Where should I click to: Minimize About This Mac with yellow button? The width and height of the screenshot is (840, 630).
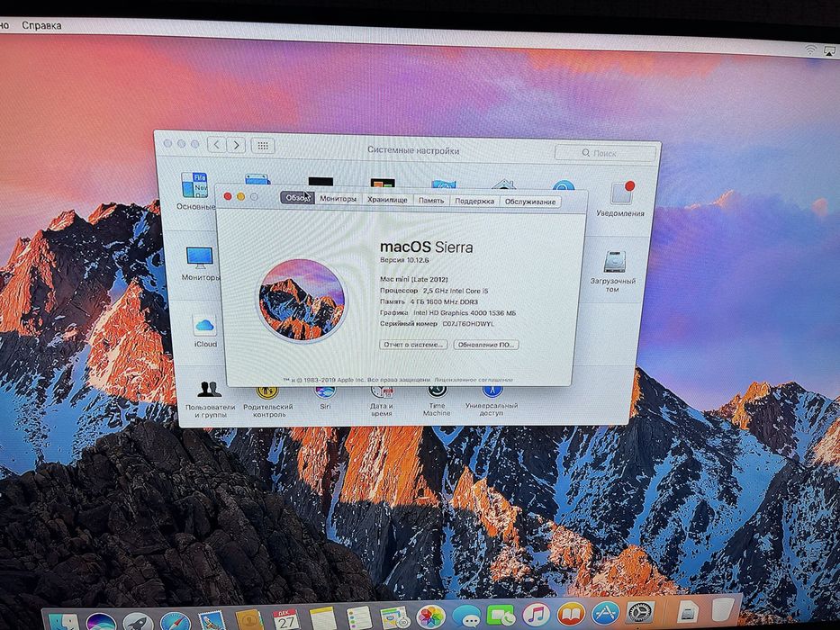[240, 196]
